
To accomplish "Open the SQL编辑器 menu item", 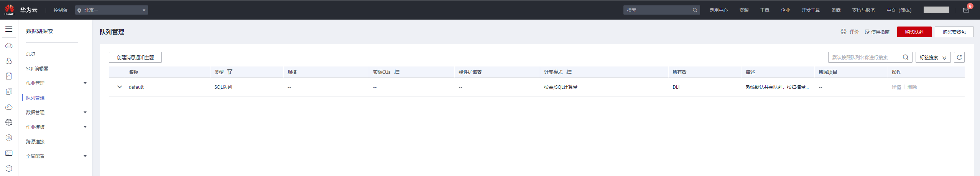I will point(37,68).
